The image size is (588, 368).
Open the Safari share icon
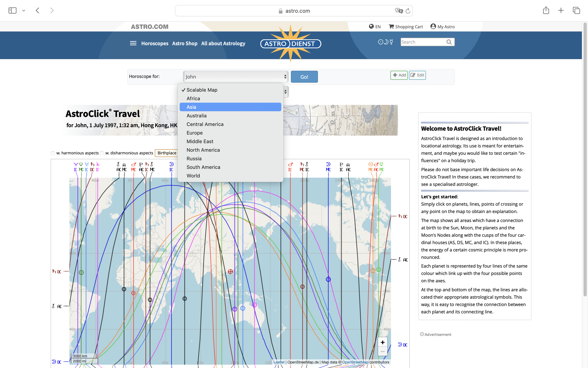coord(546,10)
